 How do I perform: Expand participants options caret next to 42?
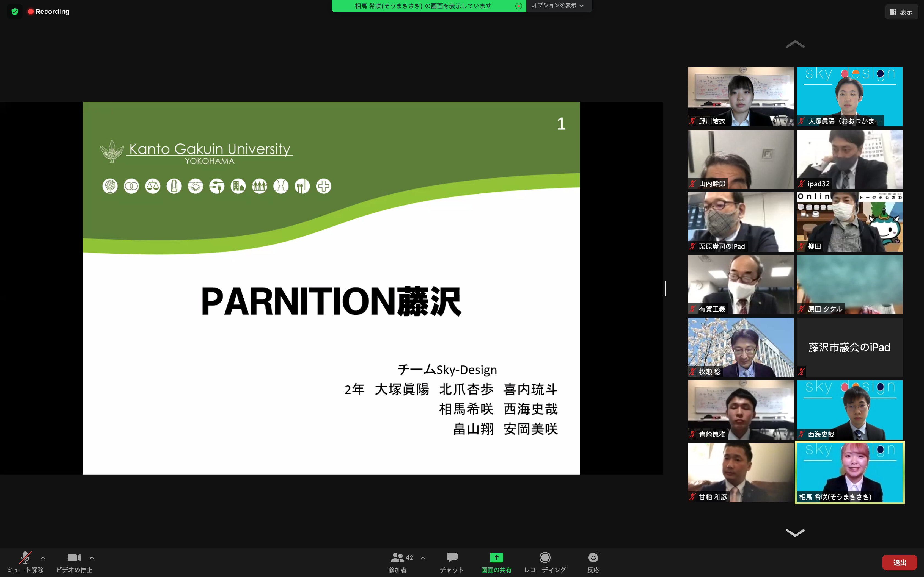pyautogui.click(x=423, y=557)
